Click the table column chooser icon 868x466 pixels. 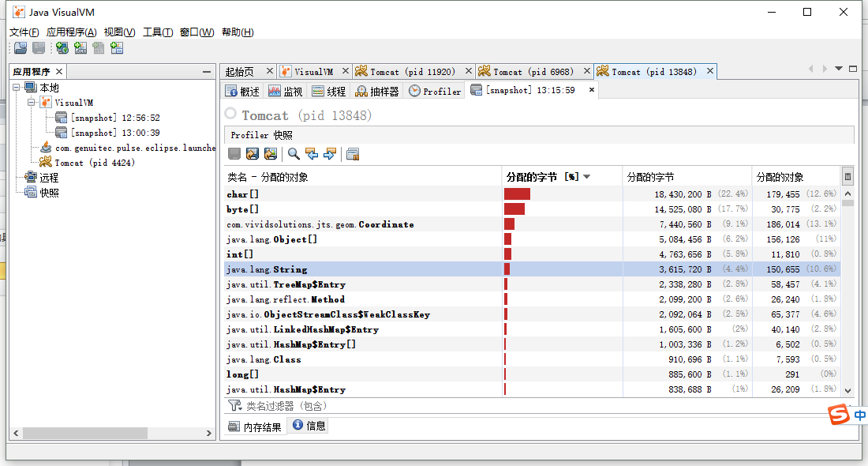847,177
